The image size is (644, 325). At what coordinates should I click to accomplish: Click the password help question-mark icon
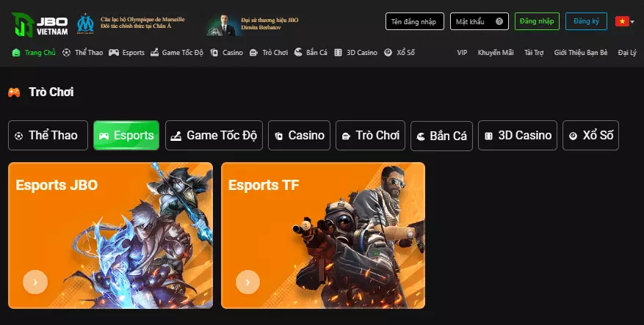click(499, 21)
